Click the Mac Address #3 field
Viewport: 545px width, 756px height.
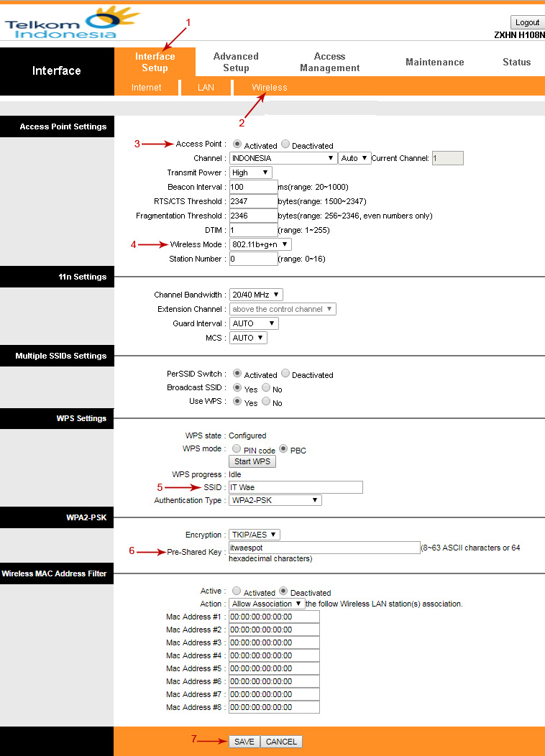pyautogui.click(x=274, y=642)
